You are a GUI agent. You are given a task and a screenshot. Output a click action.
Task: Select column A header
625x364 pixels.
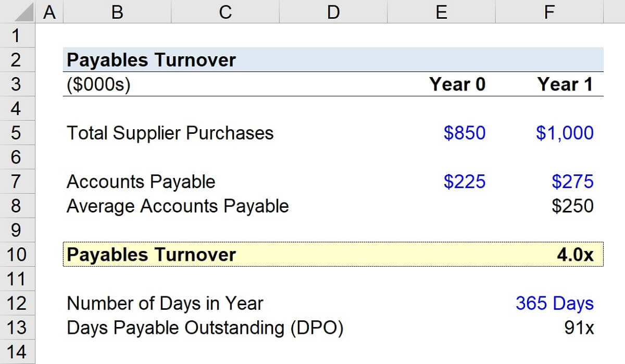point(49,11)
